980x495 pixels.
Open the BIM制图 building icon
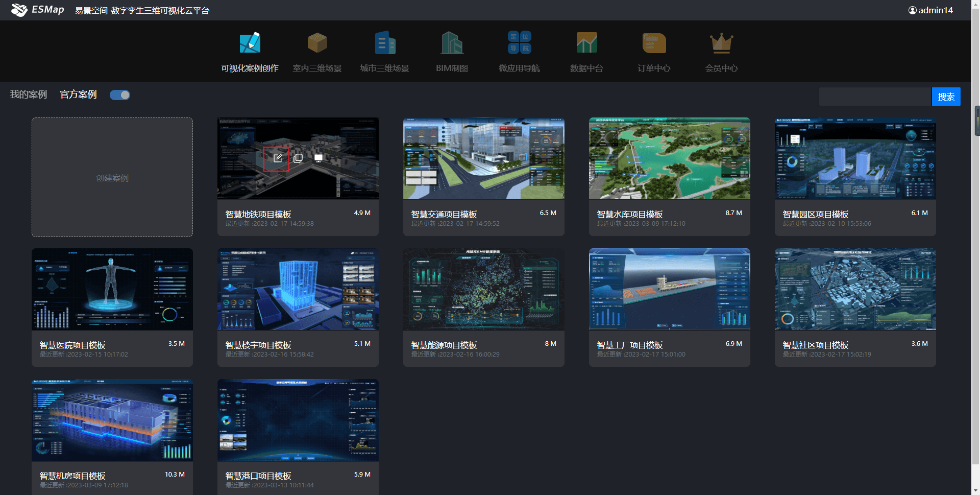(x=452, y=43)
